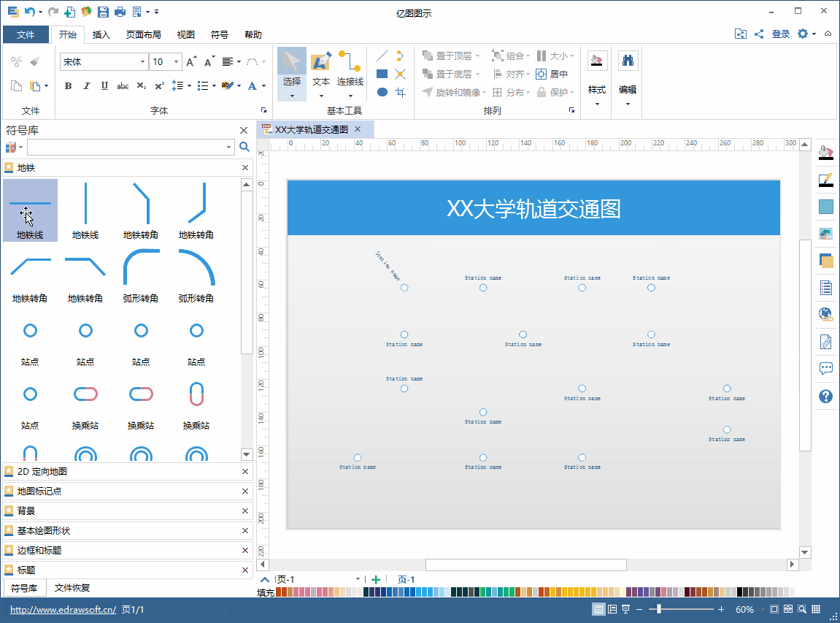Switch to the Page Layout tab
This screenshot has height=623, width=840.
(143, 34)
